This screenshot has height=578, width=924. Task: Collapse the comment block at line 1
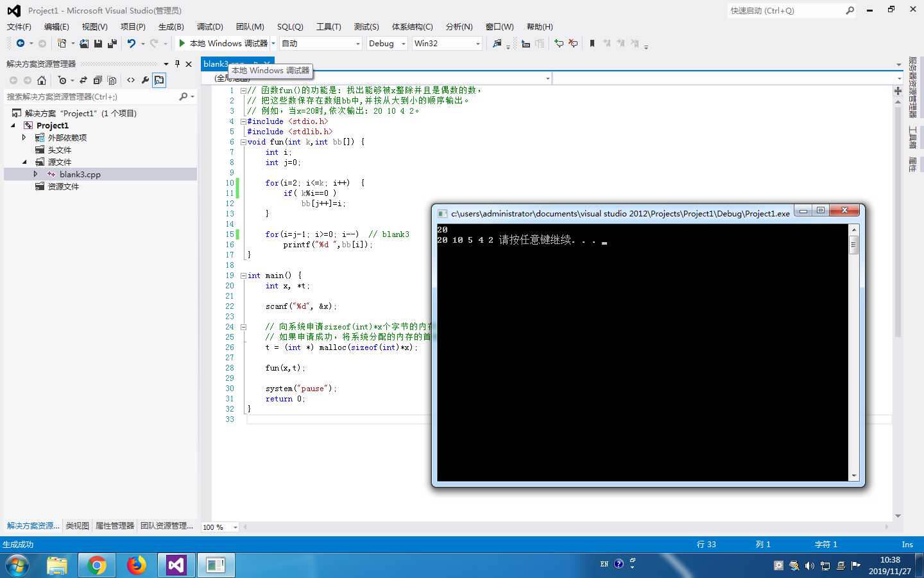[x=243, y=91]
